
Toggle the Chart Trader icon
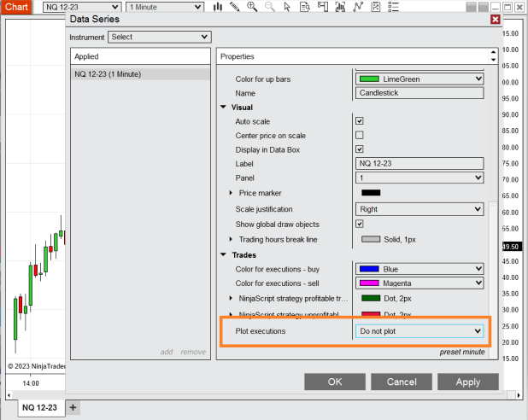[x=323, y=7]
